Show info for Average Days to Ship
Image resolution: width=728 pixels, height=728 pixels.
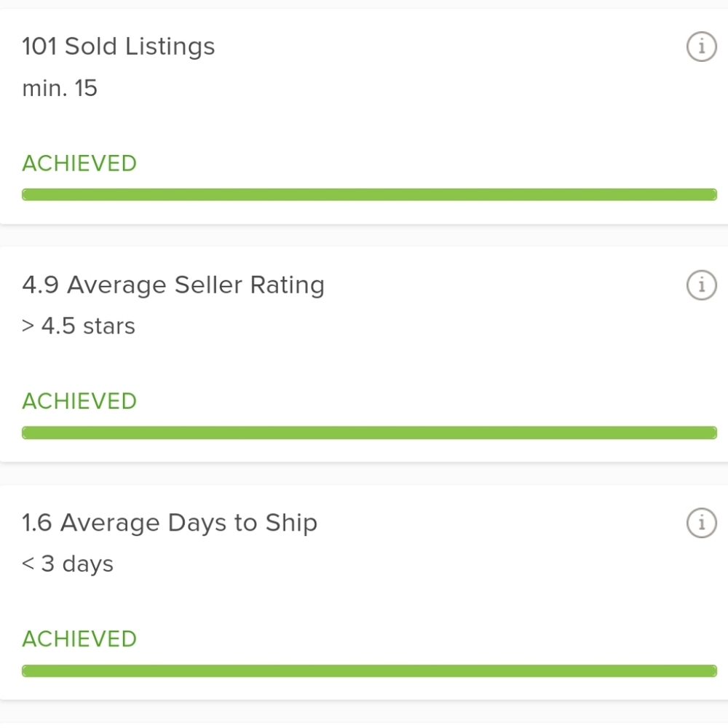(x=702, y=523)
